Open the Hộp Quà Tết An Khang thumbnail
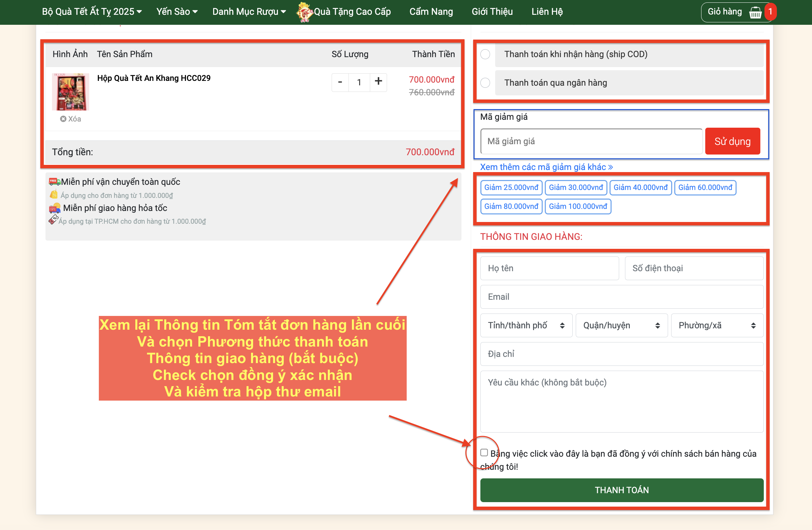 click(x=71, y=92)
